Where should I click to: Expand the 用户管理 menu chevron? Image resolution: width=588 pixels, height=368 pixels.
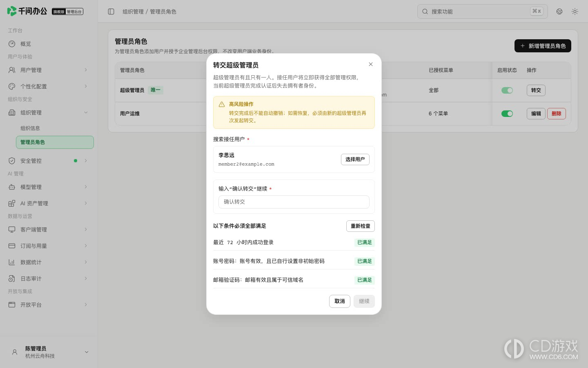pos(86,70)
